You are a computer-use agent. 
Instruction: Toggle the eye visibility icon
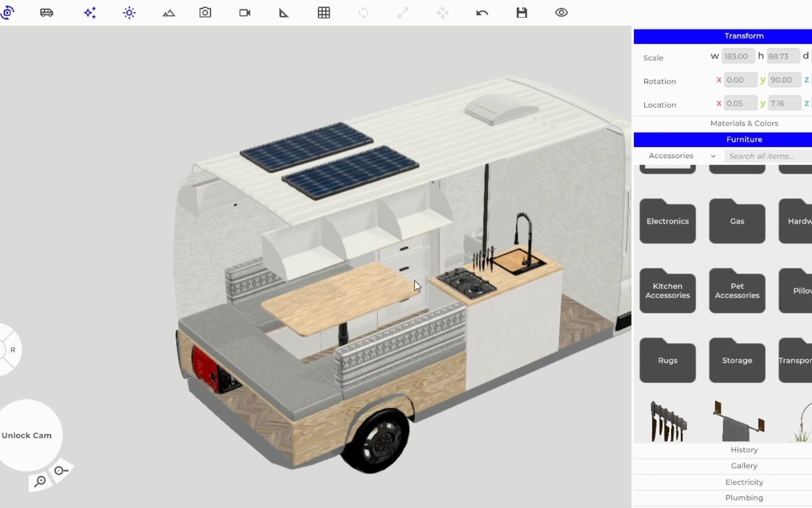click(562, 13)
